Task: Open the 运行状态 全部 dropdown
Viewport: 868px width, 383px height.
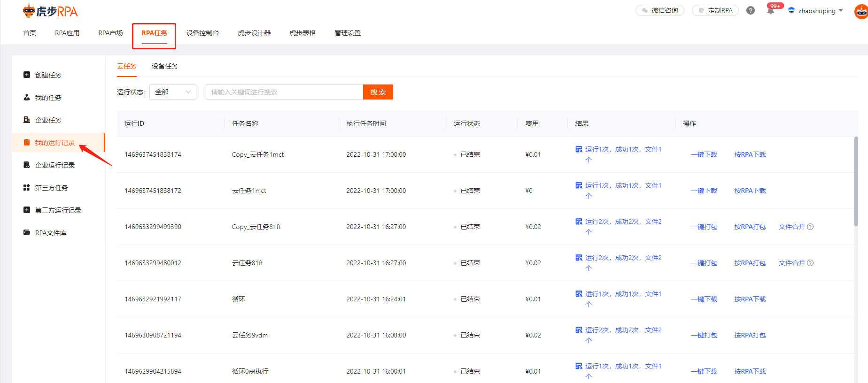Action: click(x=173, y=92)
